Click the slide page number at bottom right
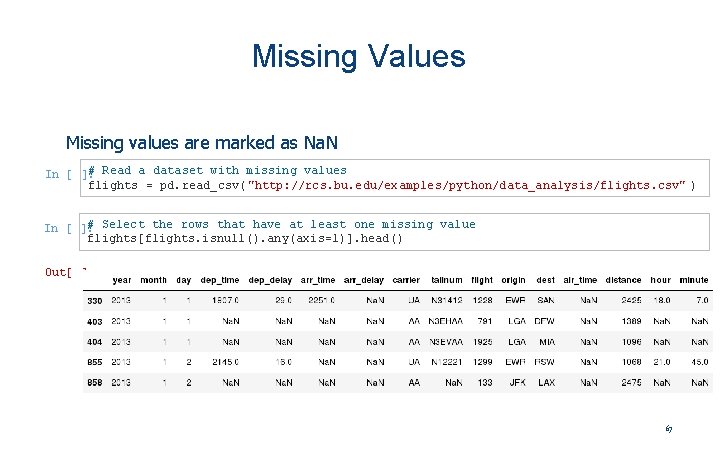Viewport: 720px width, 450px height. pyautogui.click(x=668, y=429)
